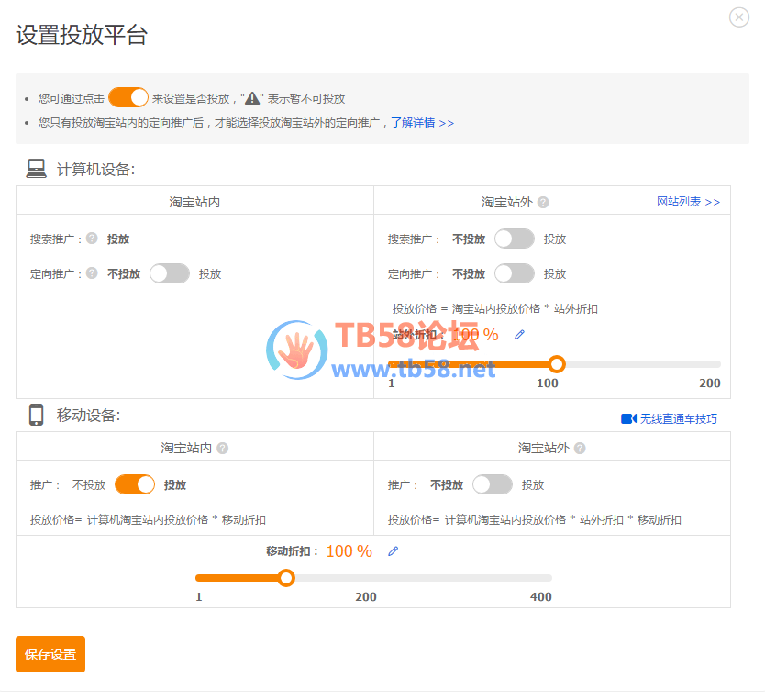Click help icon next to PC 站内 搜索推广
765x700 pixels.
(x=92, y=239)
